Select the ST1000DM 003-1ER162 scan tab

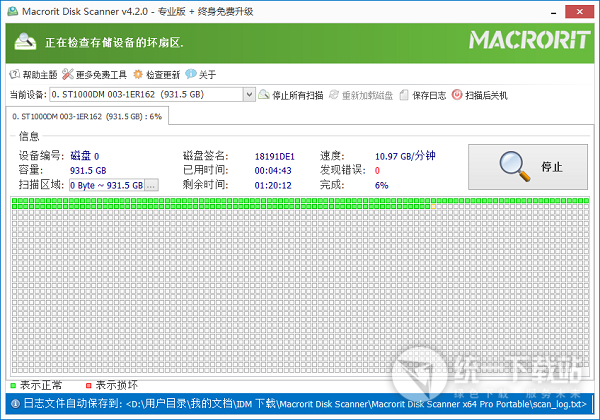[x=85, y=116]
